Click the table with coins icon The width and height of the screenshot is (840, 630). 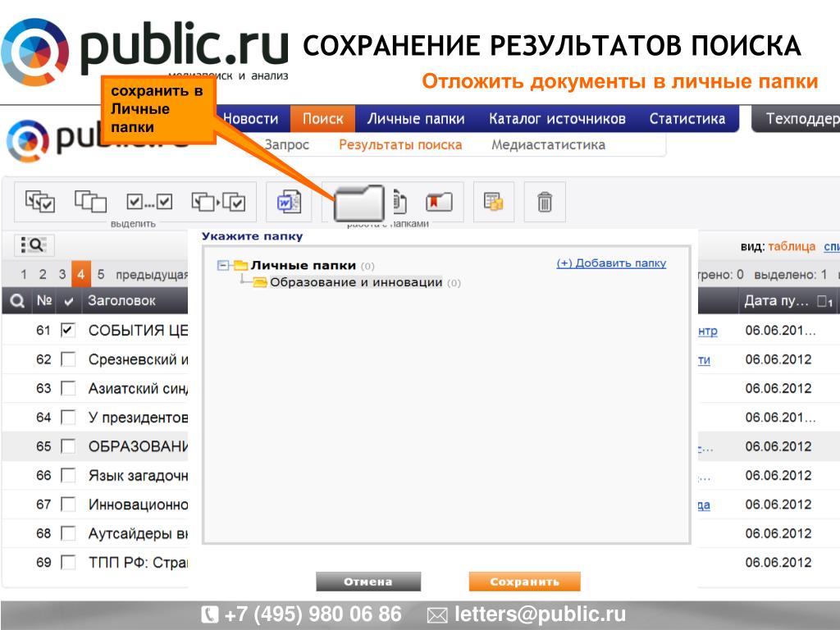click(493, 202)
